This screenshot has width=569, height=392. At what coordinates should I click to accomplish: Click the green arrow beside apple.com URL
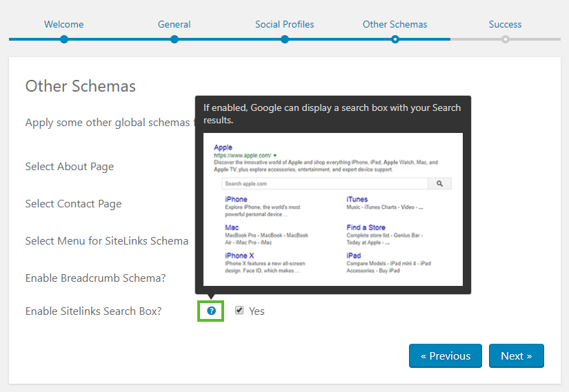(275, 155)
